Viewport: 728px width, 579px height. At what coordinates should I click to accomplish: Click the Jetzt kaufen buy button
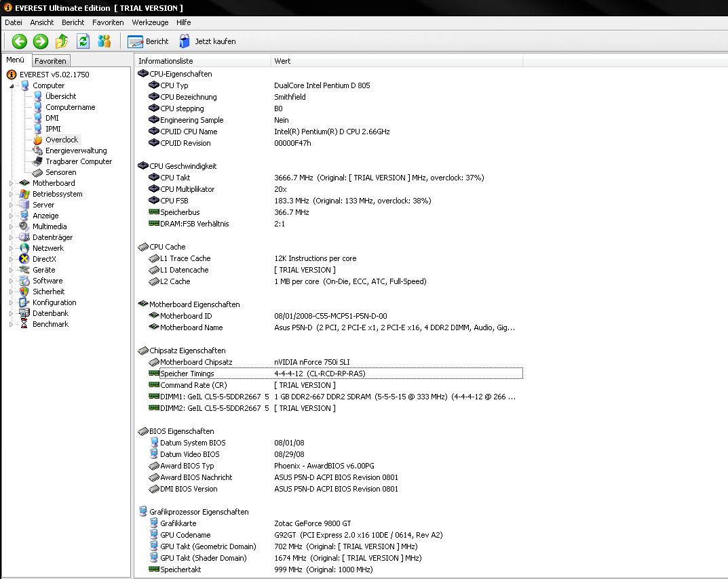tap(208, 41)
